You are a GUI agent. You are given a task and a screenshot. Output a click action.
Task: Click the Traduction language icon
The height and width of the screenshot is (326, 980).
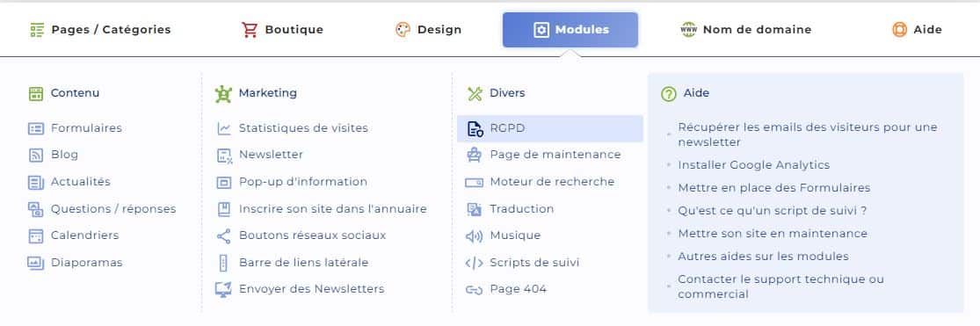pos(475,209)
